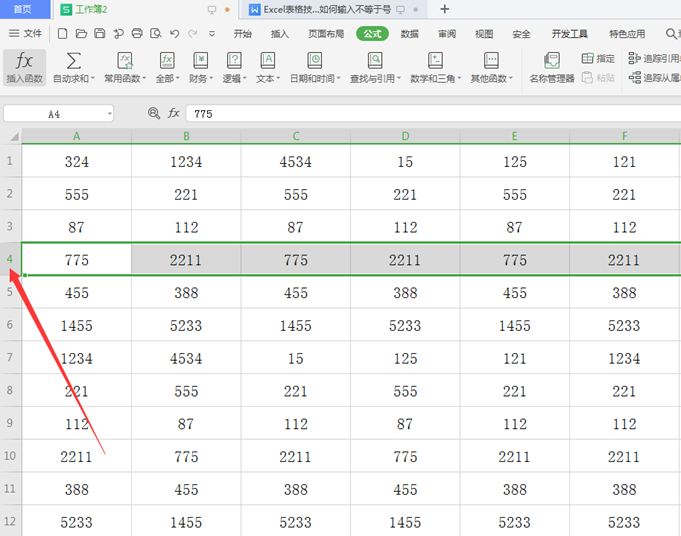
Task: Open the Date and Time functions icon
Action: click(x=314, y=61)
